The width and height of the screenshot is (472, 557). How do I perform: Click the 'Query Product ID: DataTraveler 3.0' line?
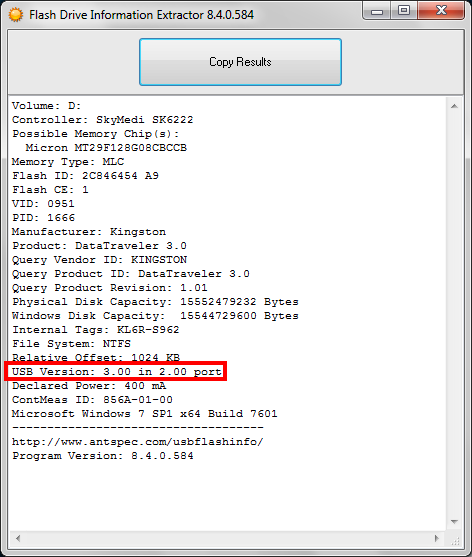coord(131,274)
